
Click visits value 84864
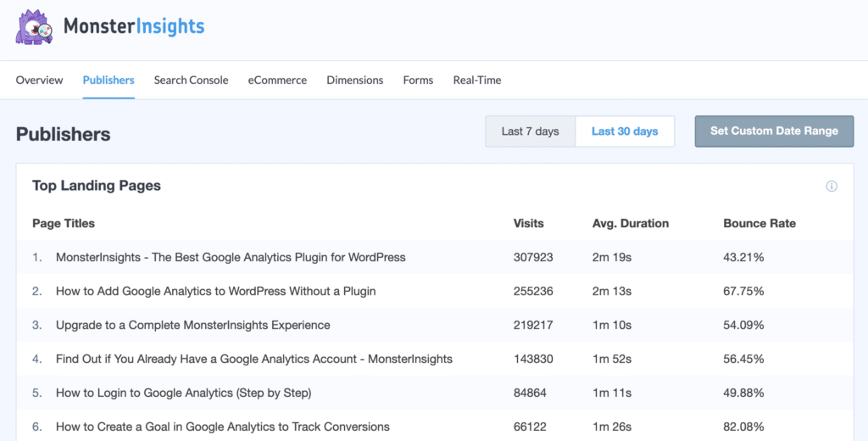point(530,393)
